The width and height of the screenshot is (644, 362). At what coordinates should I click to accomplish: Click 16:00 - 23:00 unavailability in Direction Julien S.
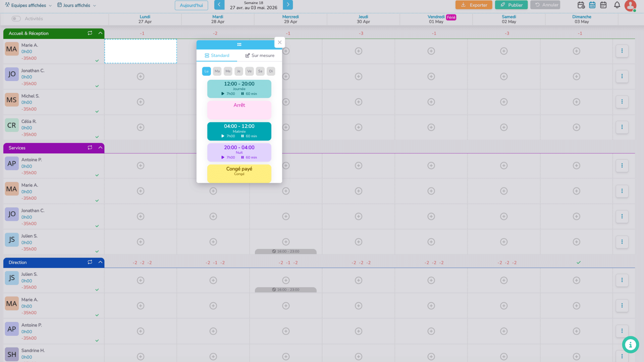coord(286,290)
